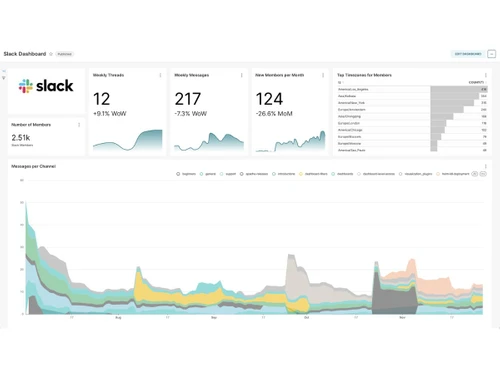This screenshot has height=375, width=500.
Task: Click the Weekly Messages sparkline chart
Action: (x=209, y=141)
